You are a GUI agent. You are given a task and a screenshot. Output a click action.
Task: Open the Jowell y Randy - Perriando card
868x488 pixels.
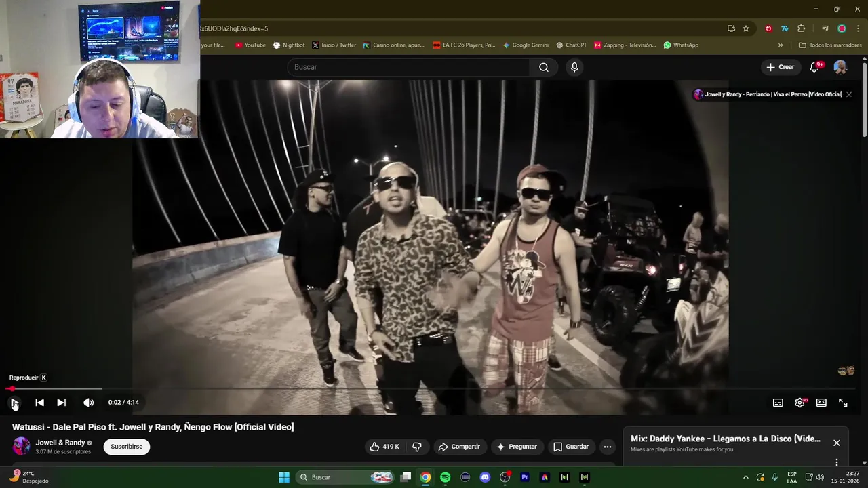click(x=768, y=94)
